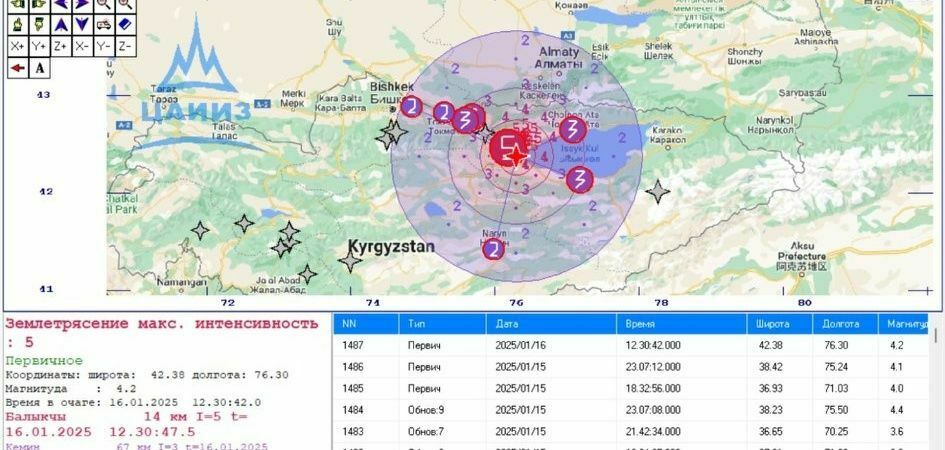Select the blue eraser icon
The height and width of the screenshot is (450, 945).
coord(125,24)
